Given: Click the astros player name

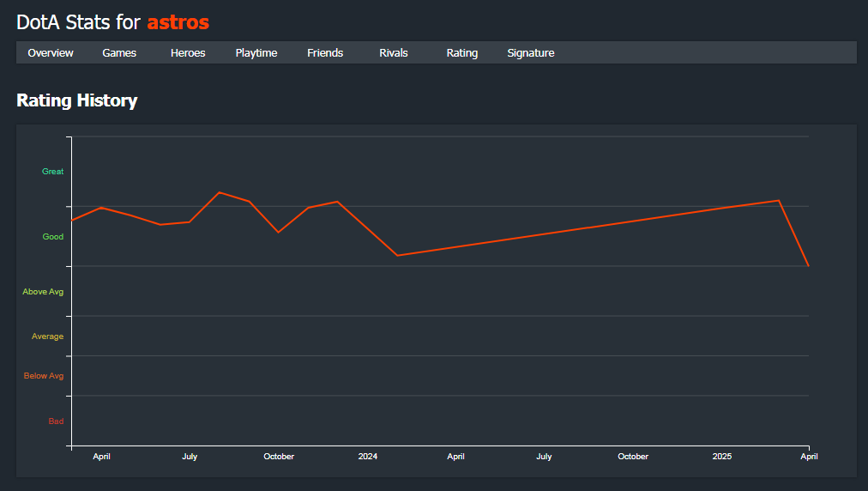Looking at the screenshot, I should [x=178, y=22].
